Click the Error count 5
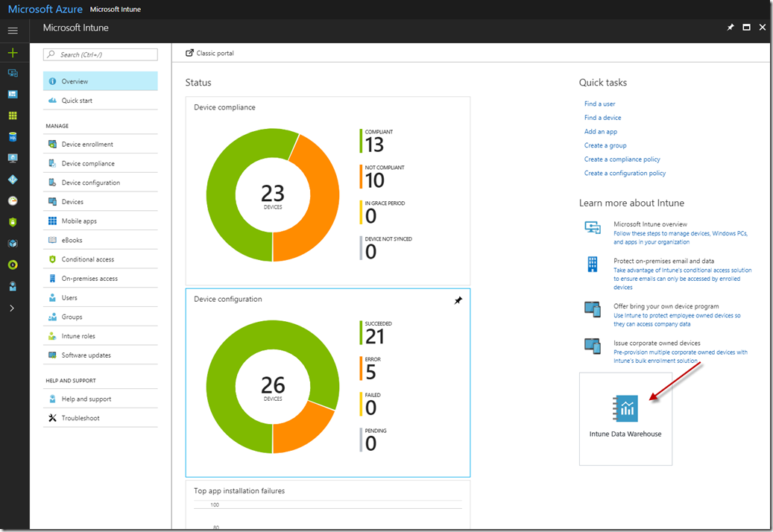Image resolution: width=773 pixels, height=532 pixels. [x=370, y=373]
